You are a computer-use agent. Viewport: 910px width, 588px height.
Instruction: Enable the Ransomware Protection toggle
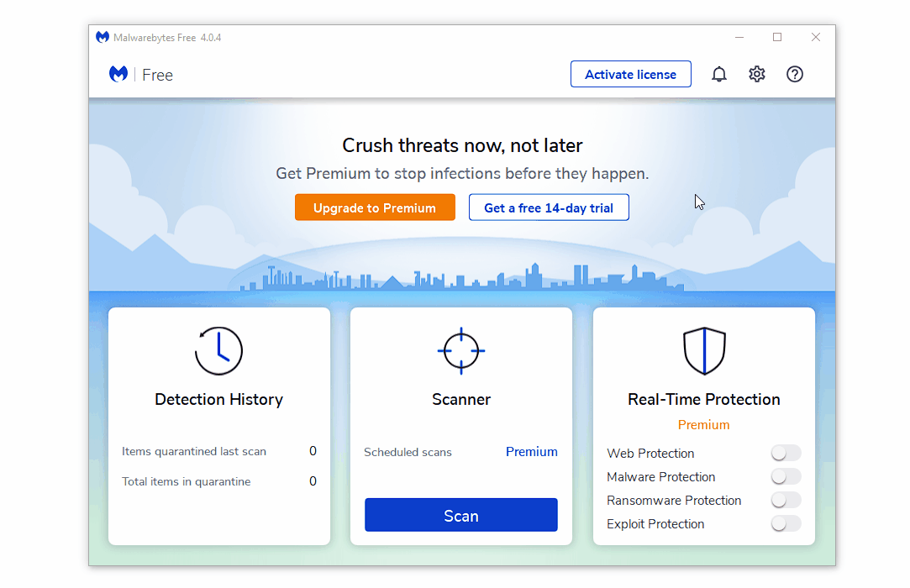(x=786, y=500)
